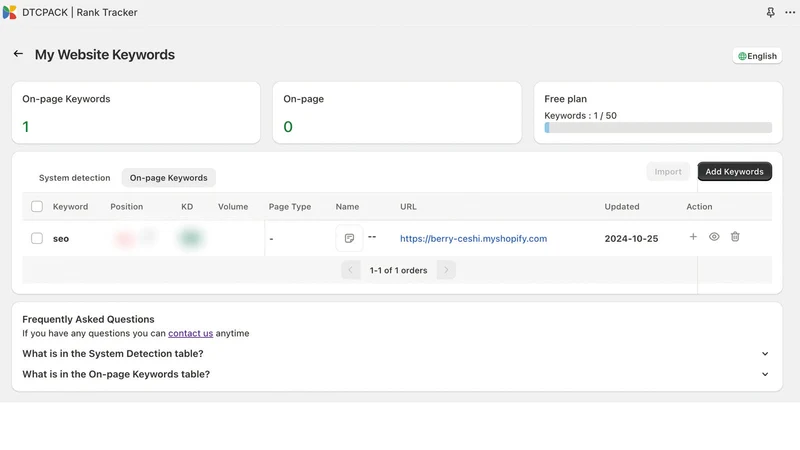Click the Updated column header
This screenshot has width=800, height=450.
point(621,207)
